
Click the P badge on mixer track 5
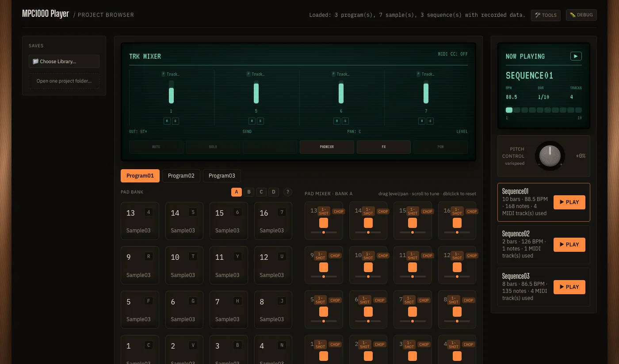248,74
